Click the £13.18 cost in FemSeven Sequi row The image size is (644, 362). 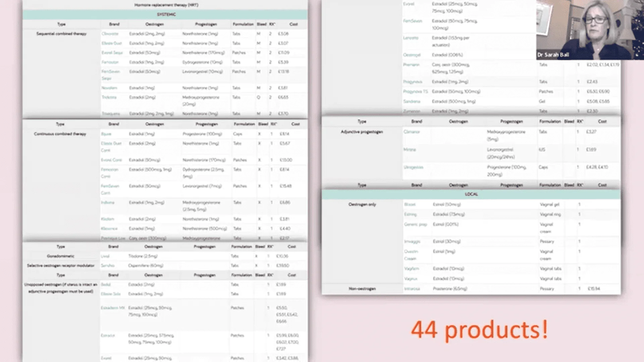tap(283, 71)
